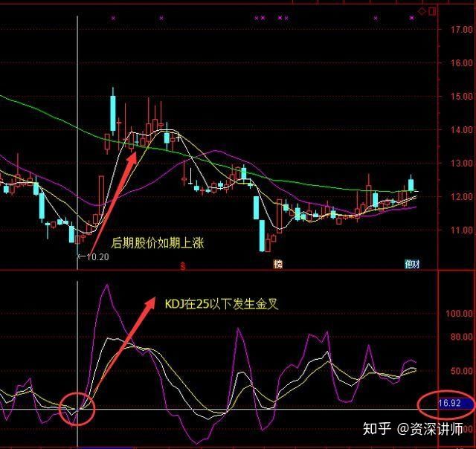Click the 16.00 price axis label
The image size is (476, 449).
point(462,62)
